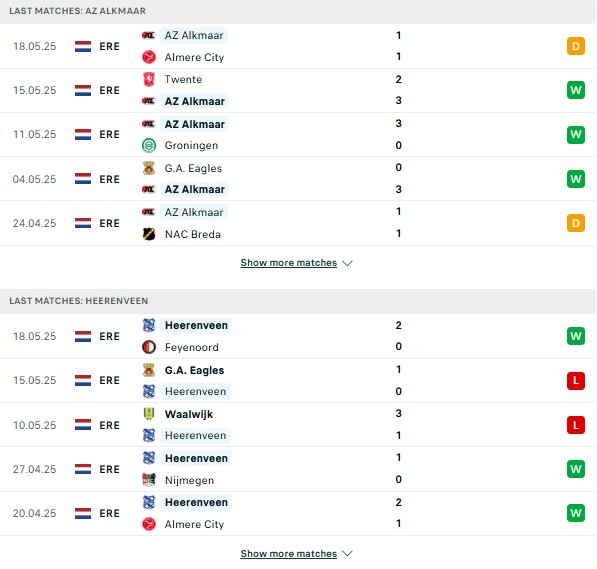Screen dimensions: 597x569
Task: Select the AZ Alkmaar name in the Groningen match
Action: point(195,124)
